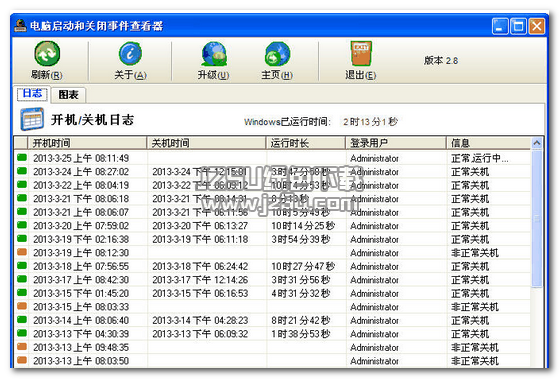Maximize the event viewer window
This screenshot has height=379, width=560.
click(x=518, y=26)
